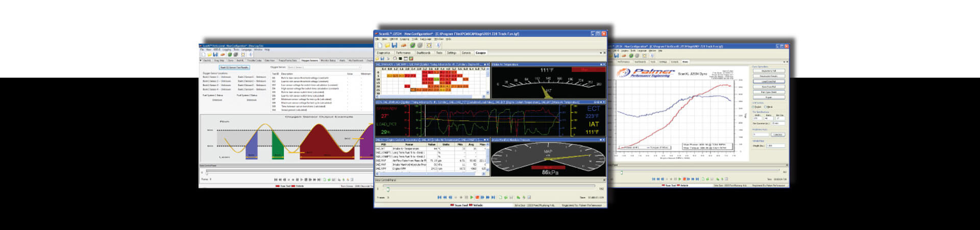980x230 pixels.
Task: Click green connect icon in left window toolbar
Action: pos(230,55)
